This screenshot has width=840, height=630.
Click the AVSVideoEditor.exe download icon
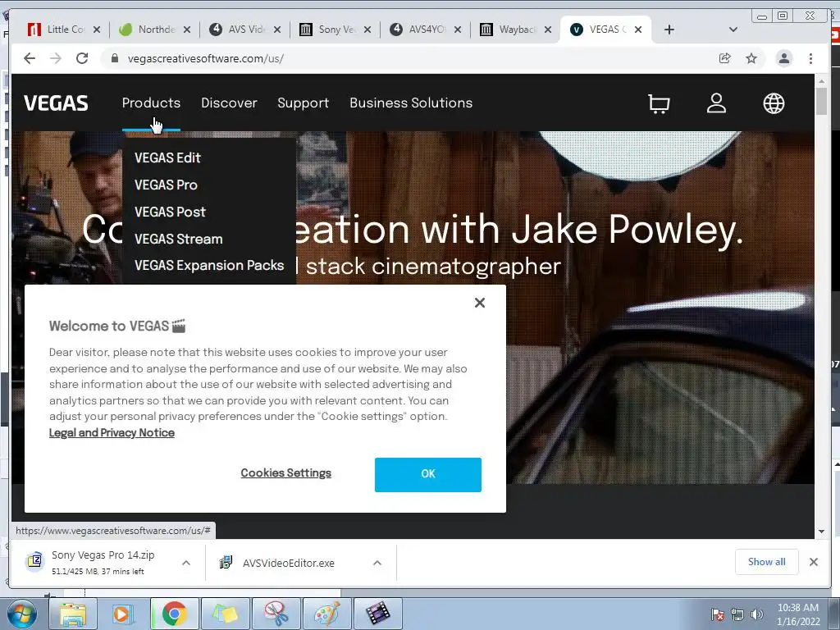point(226,562)
